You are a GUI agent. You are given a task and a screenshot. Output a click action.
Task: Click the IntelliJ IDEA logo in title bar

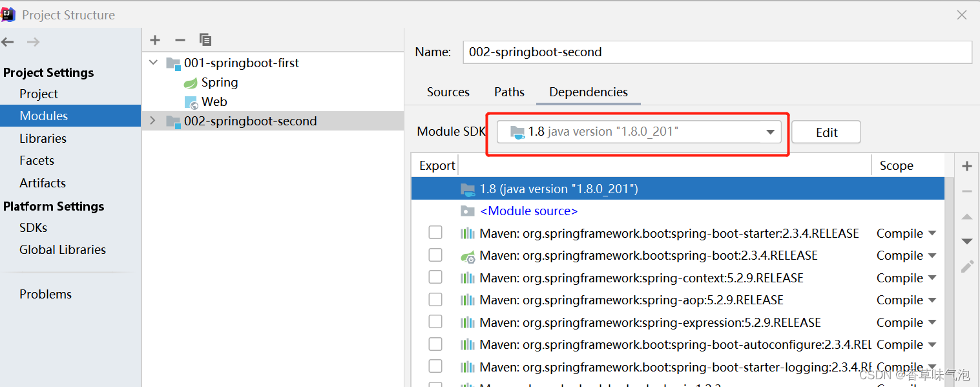(x=8, y=14)
